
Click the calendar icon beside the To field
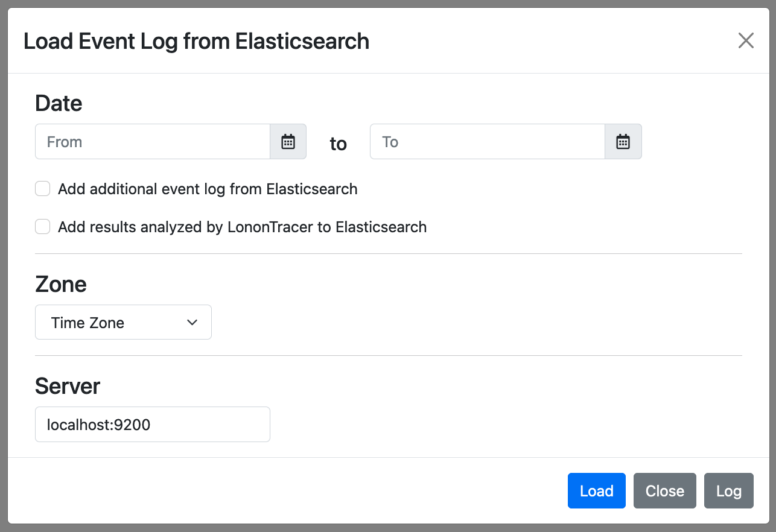click(623, 141)
